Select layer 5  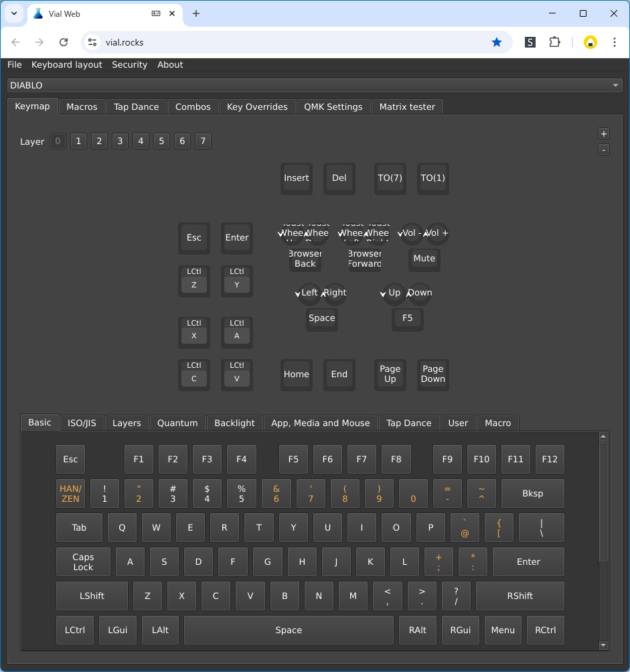click(161, 141)
